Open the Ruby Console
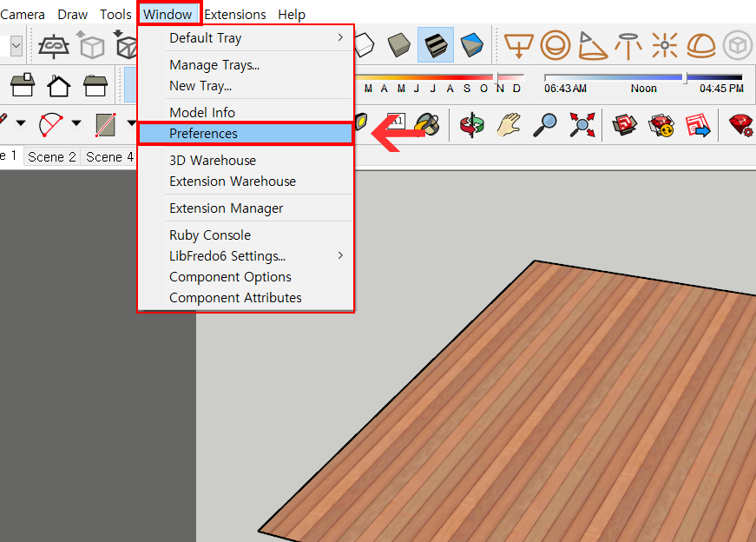The image size is (756, 542). click(x=246, y=235)
